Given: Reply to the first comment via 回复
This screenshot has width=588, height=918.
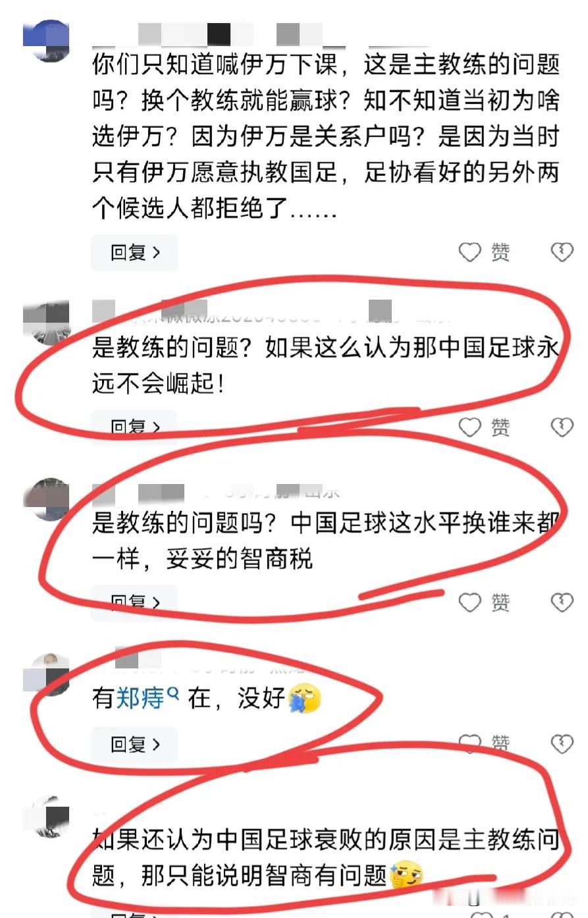Looking at the screenshot, I should click(x=134, y=252).
